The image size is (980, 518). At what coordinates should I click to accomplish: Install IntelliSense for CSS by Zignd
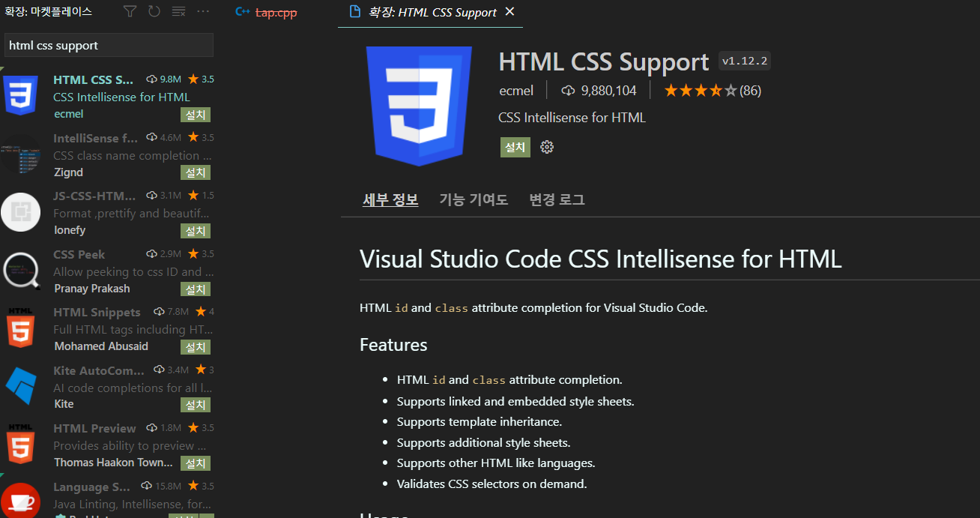point(196,172)
